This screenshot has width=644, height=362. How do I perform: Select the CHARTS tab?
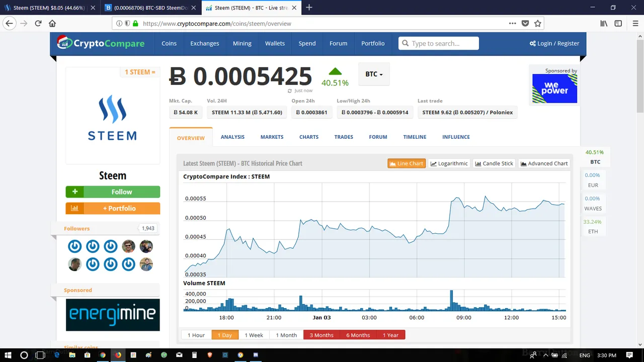point(309,137)
